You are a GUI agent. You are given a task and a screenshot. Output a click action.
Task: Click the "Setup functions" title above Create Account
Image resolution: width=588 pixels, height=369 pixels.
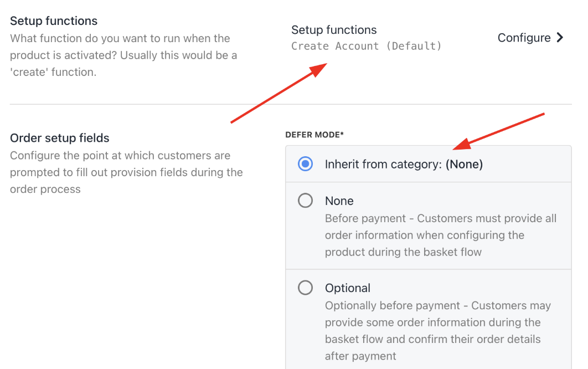click(334, 30)
